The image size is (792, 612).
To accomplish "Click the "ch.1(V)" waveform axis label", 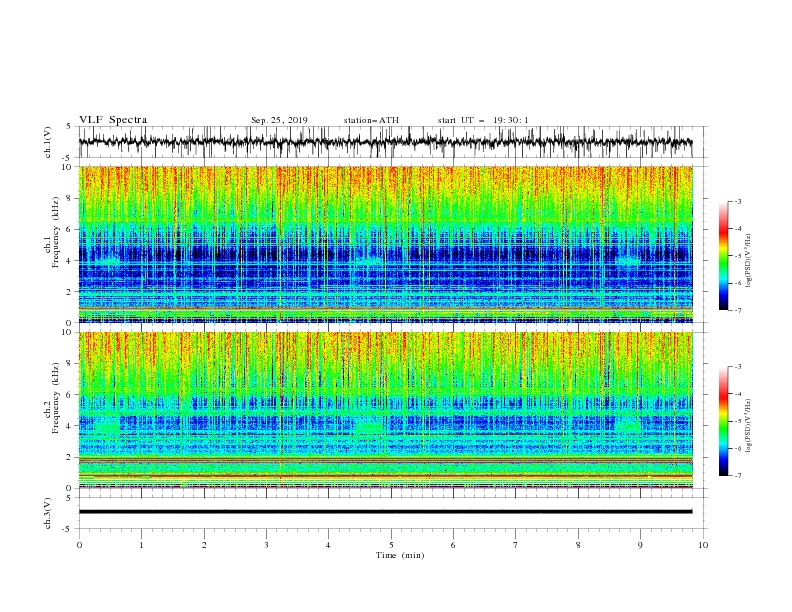I will [48, 142].
